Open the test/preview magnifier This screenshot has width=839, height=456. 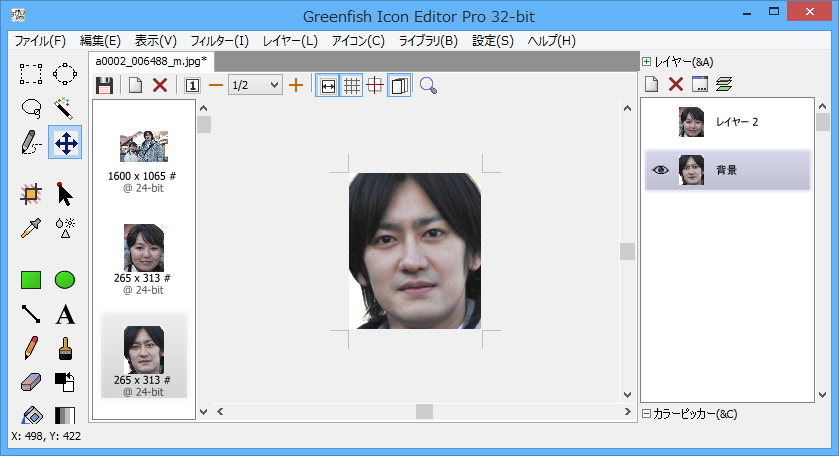click(x=428, y=86)
